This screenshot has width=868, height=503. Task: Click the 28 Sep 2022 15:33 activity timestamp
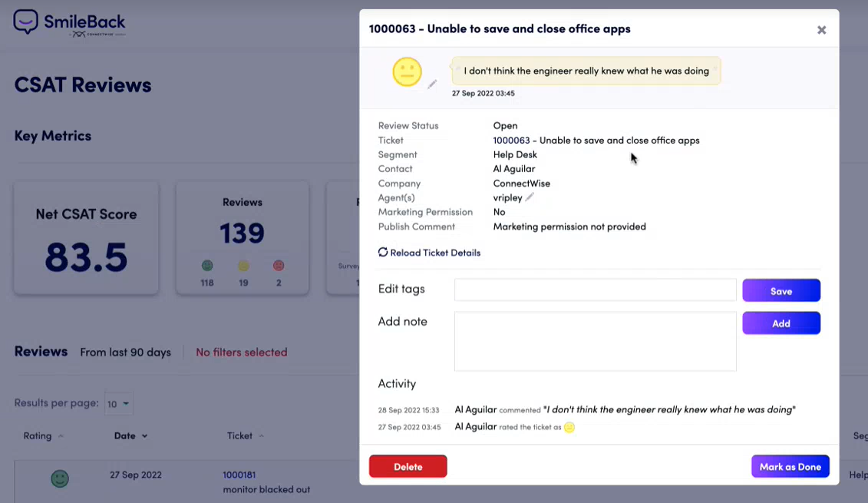pos(408,411)
